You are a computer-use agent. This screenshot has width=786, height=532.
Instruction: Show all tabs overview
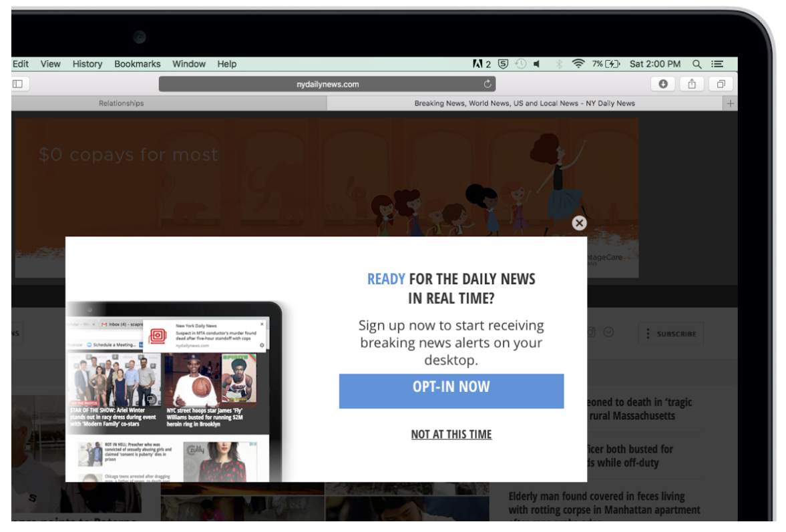[721, 84]
